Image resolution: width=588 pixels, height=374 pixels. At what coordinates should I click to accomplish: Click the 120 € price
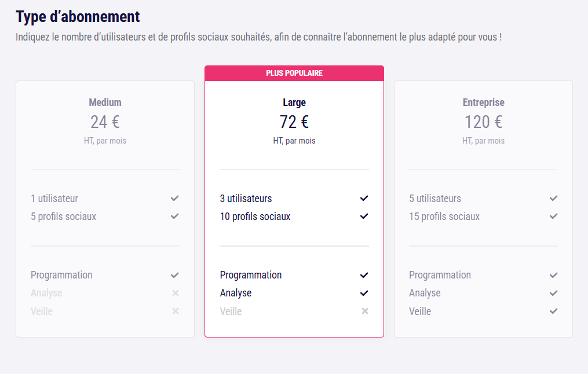click(483, 122)
